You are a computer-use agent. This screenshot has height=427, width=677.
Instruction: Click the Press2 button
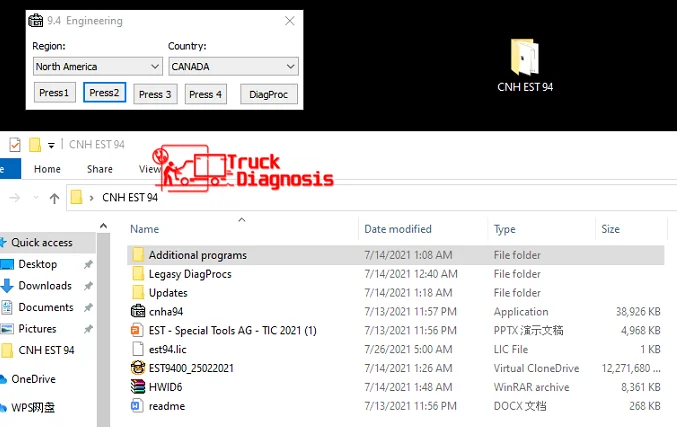[104, 93]
